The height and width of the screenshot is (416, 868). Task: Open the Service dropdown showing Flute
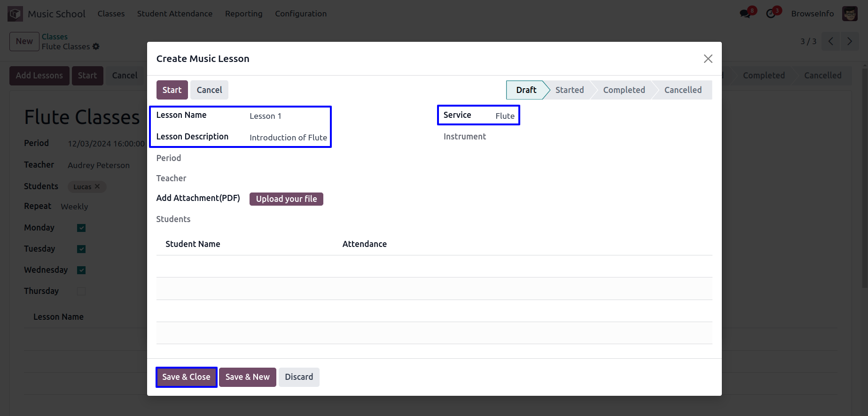pyautogui.click(x=505, y=116)
